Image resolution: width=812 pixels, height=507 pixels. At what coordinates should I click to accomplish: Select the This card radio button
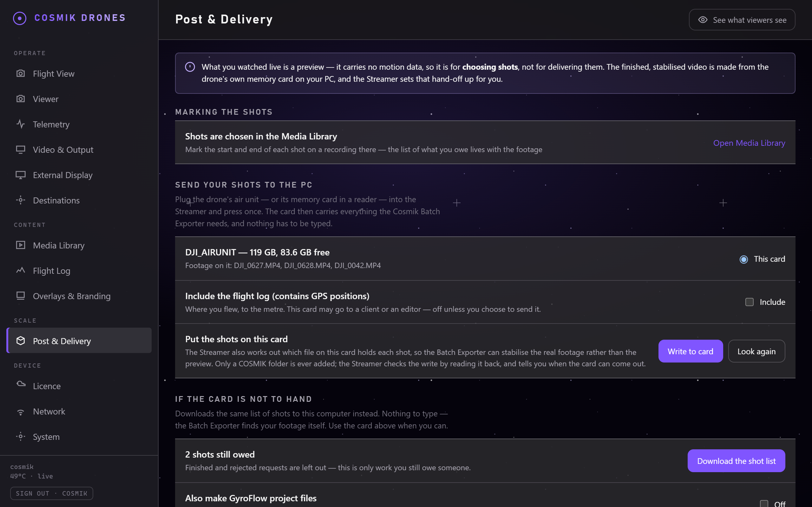[743, 259]
